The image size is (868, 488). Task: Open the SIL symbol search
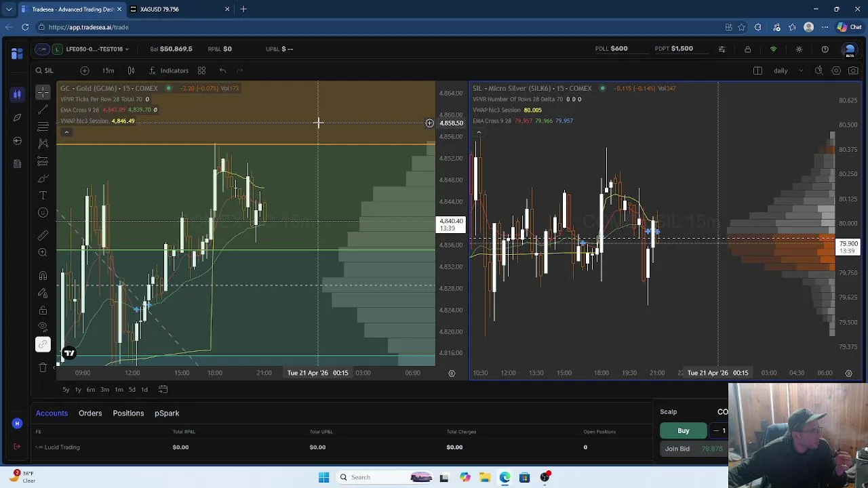[45, 70]
